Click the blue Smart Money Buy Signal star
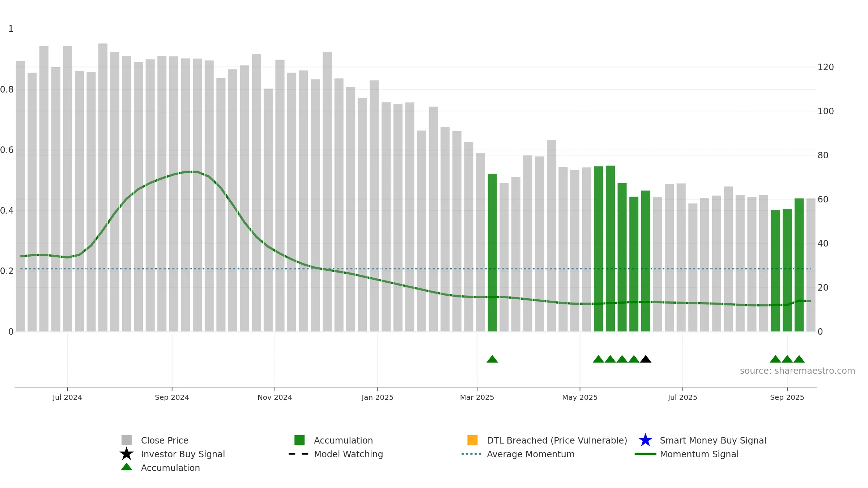This screenshot has height=488, width=868. tap(645, 440)
